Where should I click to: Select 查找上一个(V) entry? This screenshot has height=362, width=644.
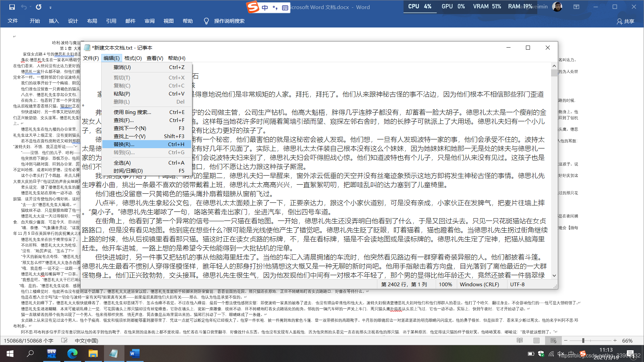pyautogui.click(x=147, y=136)
